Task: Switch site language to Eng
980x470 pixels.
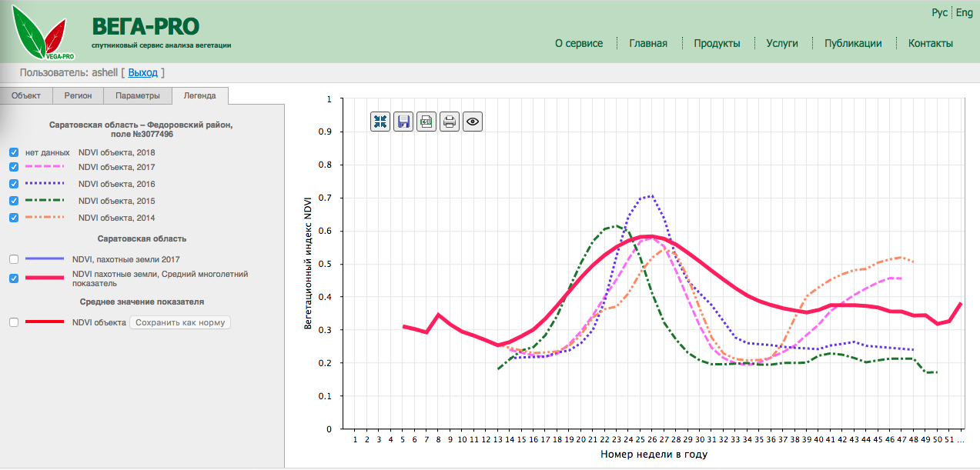Action: [x=965, y=12]
